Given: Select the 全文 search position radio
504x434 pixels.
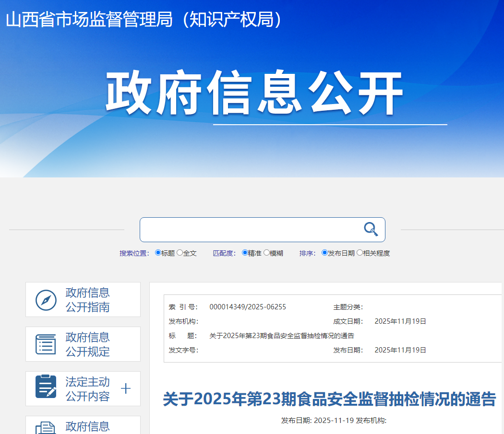Looking at the screenshot, I should point(180,253).
